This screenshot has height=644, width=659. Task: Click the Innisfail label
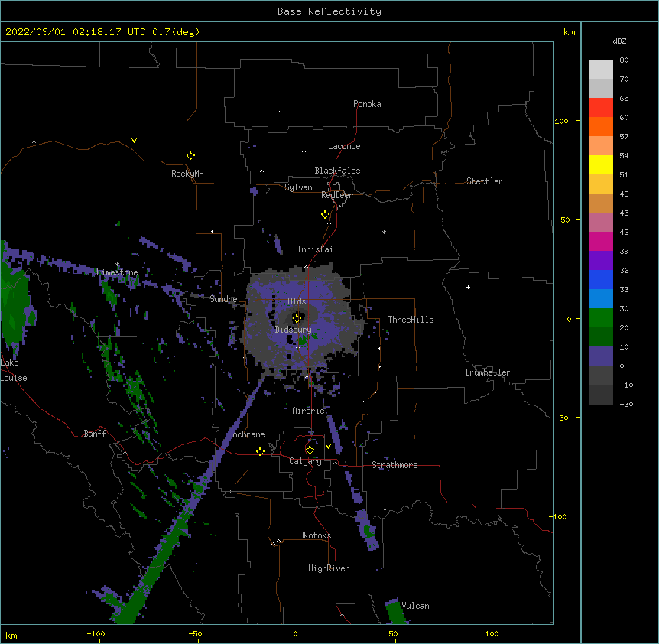coord(317,249)
